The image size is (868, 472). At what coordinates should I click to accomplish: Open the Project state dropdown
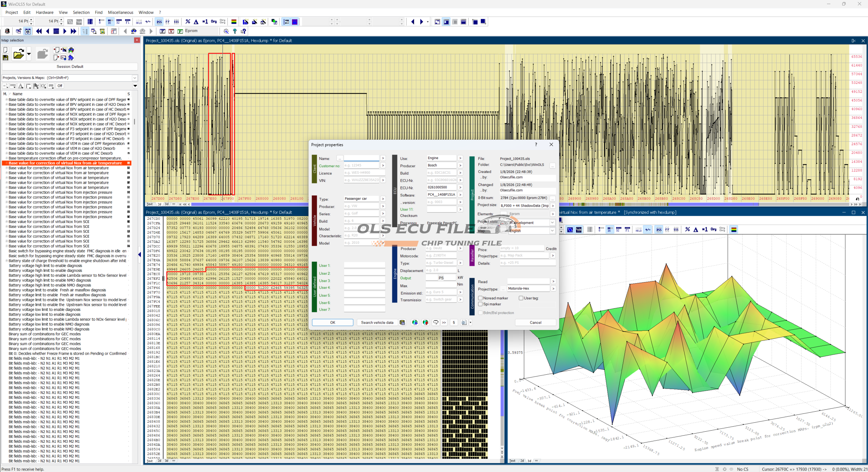pyautogui.click(x=552, y=223)
